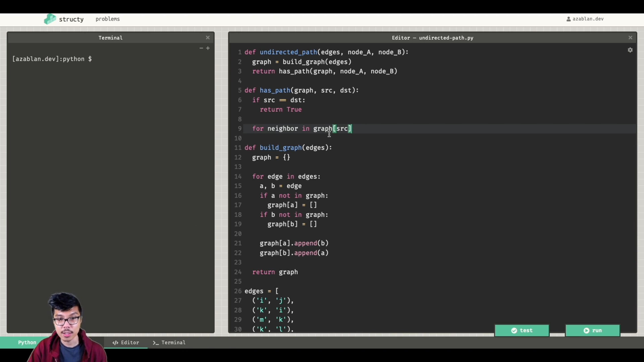
Task: Click 'return True' on line 7
Action: coord(281,110)
